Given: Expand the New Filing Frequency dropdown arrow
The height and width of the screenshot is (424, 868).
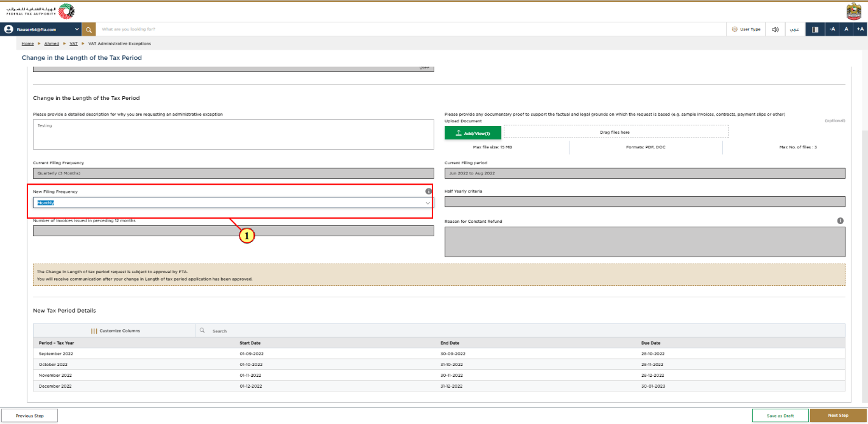Looking at the screenshot, I should tap(428, 202).
